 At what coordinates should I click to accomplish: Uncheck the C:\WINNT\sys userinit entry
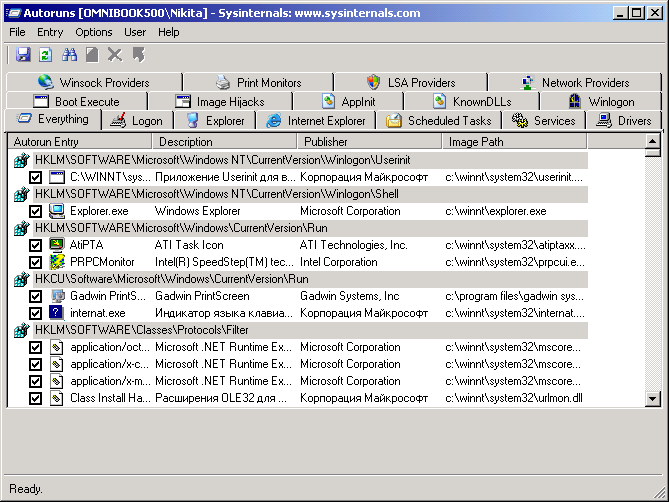tap(35, 177)
